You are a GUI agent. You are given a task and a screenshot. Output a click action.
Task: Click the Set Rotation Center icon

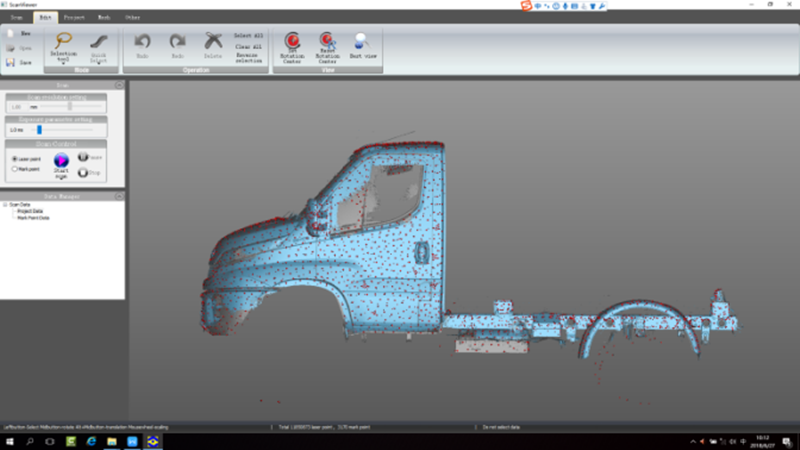click(292, 41)
